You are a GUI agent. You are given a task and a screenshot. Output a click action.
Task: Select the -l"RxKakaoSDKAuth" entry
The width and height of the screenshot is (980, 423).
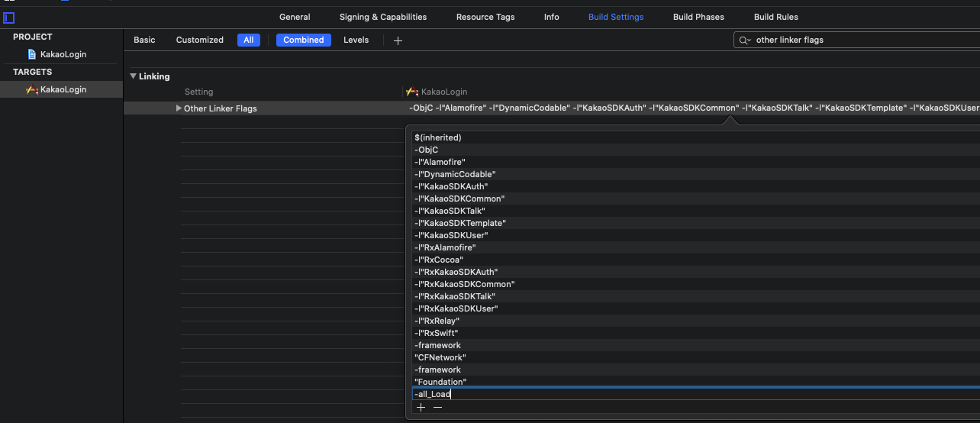pos(695,272)
